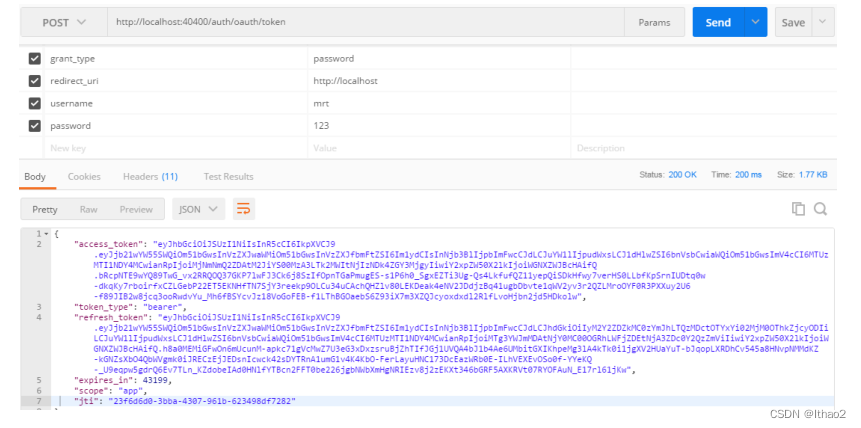Switch to the Body response tab
The width and height of the screenshot is (861, 428).
pyautogui.click(x=35, y=176)
